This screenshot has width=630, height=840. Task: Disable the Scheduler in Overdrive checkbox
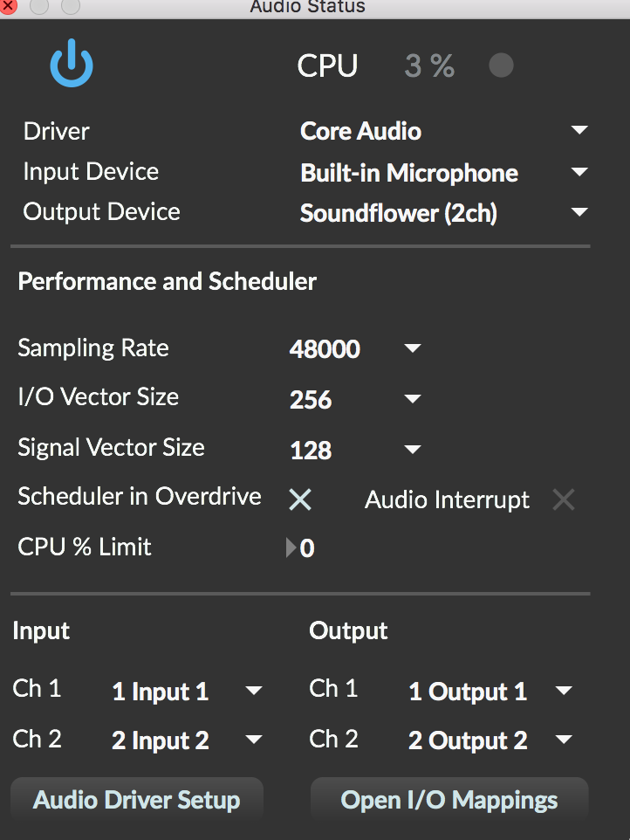[x=300, y=499]
